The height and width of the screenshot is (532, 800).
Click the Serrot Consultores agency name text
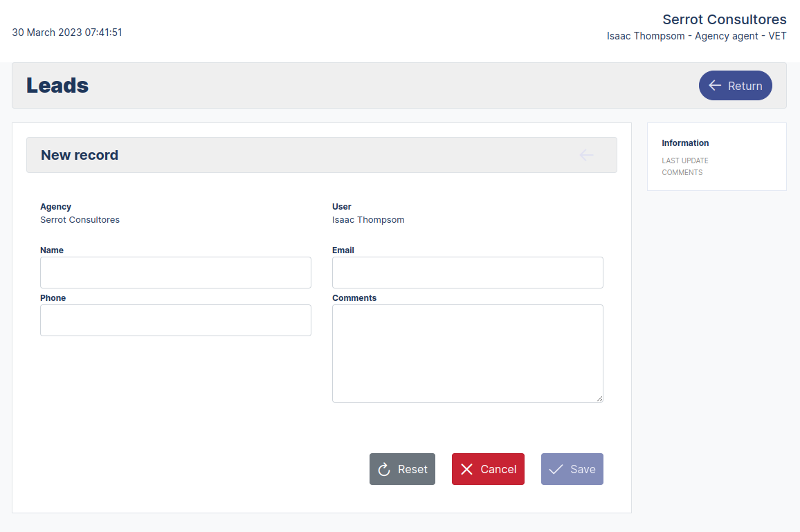point(725,19)
